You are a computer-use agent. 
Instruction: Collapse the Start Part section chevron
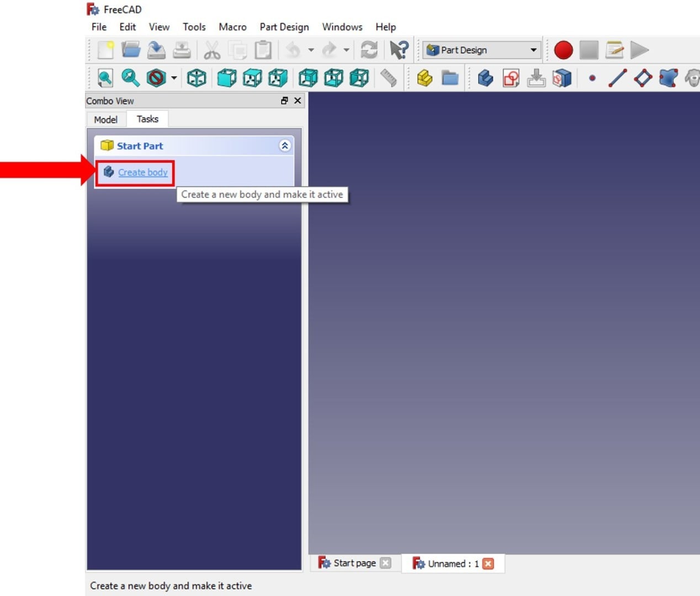285,146
